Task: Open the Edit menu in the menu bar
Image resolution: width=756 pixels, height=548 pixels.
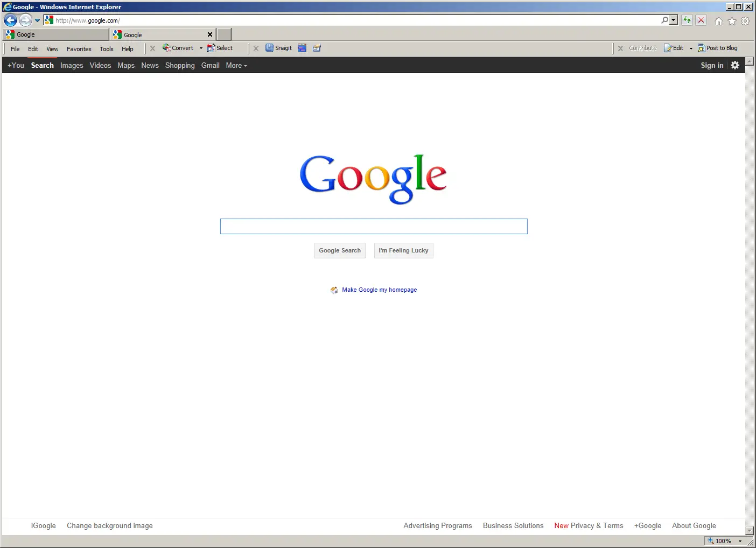Action: 33,49
